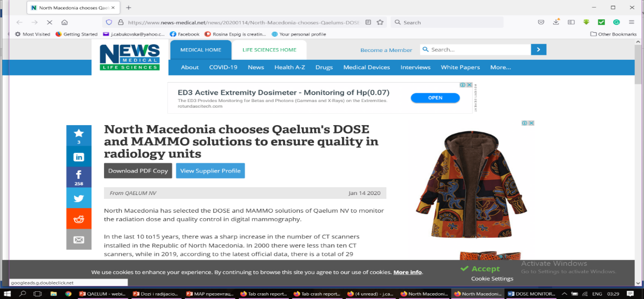Click the Facebook share icon in sidebar
The height and width of the screenshot is (299, 644).
click(x=79, y=177)
